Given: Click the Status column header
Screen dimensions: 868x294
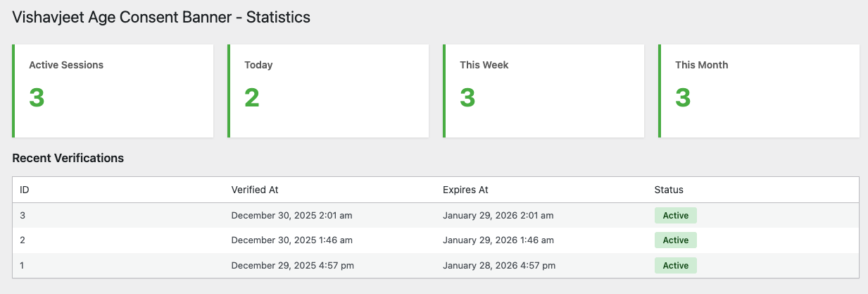Looking at the screenshot, I should click(x=669, y=190).
